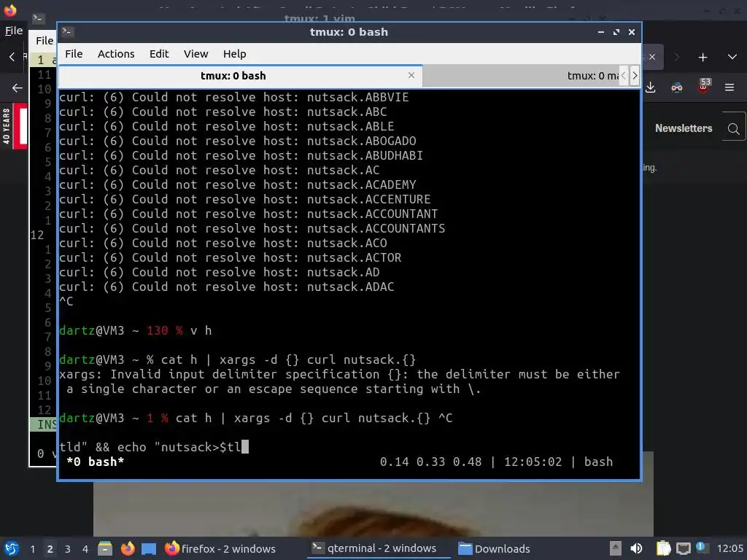Click the search magnifier on the web page
Screen dimensions: 747x560
[x=733, y=128]
